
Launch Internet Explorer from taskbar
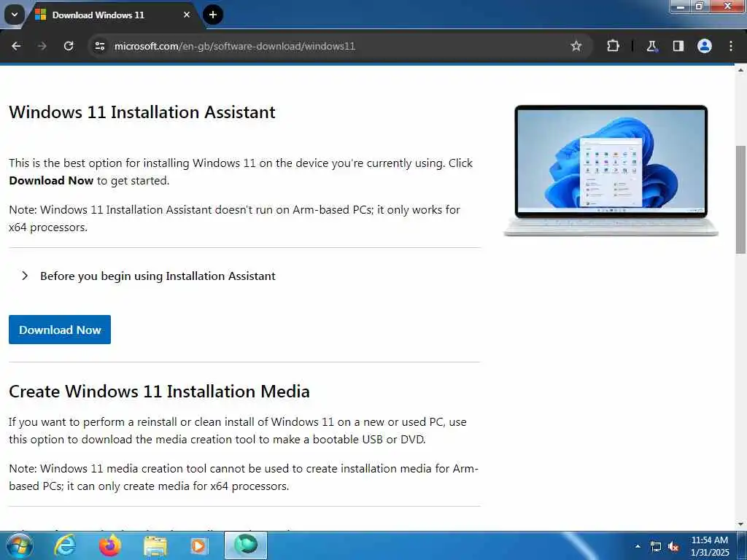point(65,545)
